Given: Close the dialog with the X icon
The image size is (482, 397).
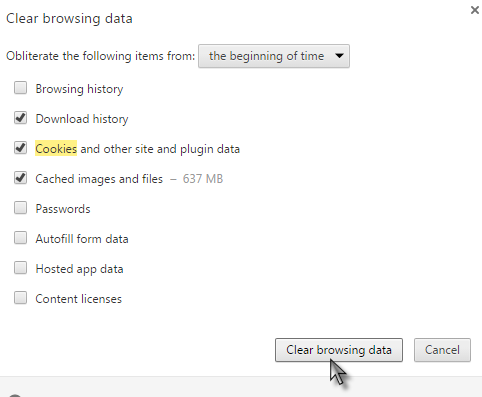Looking at the screenshot, I should pyautogui.click(x=475, y=10).
